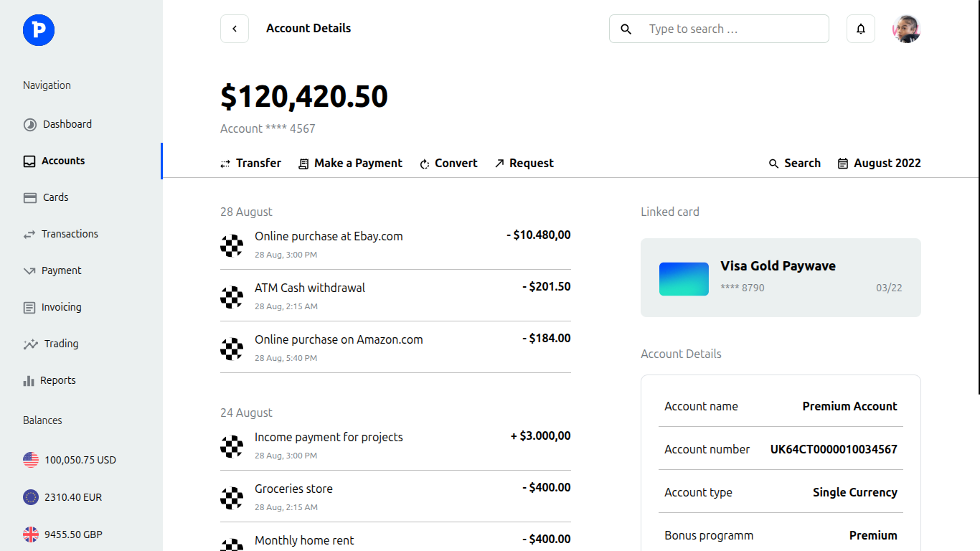Open Dashboard from navigation
Screen dimensions: 980x551
67,124
